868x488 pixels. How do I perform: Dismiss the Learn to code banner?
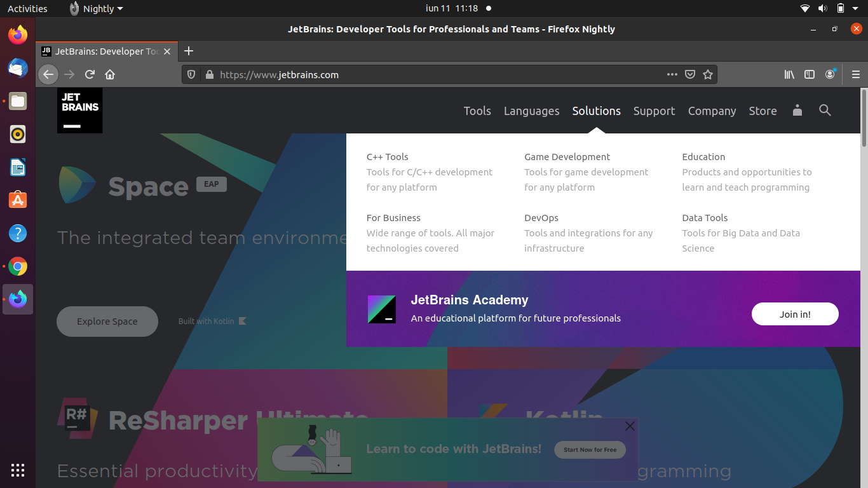pos(630,426)
